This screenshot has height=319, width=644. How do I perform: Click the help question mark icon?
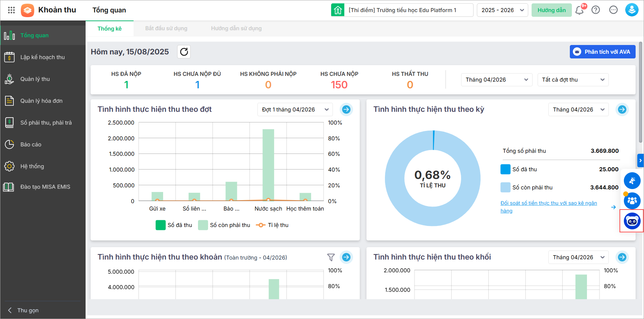596,10
